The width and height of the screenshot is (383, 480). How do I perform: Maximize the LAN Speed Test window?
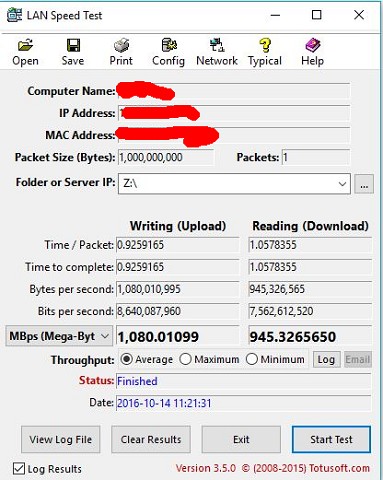(x=317, y=15)
